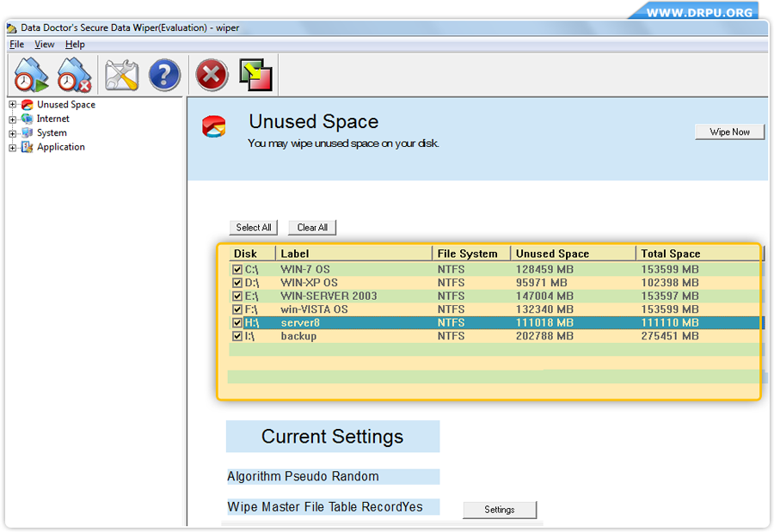Click the 132340 MB unused space value
Image resolution: width=774 pixels, height=532 pixels.
point(544,309)
